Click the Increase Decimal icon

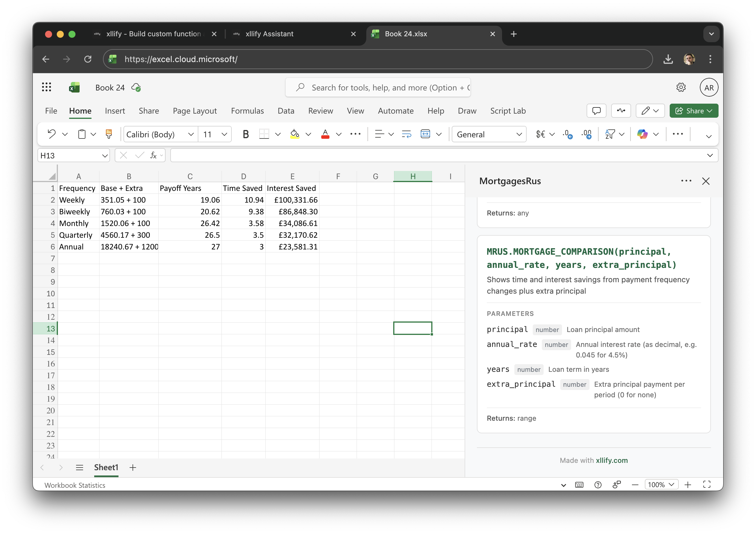(x=587, y=134)
